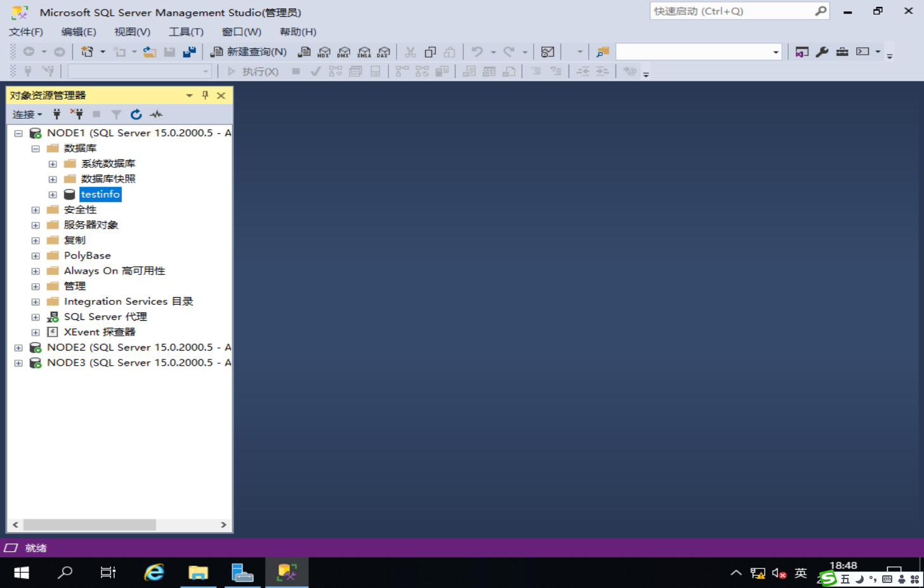The width and height of the screenshot is (924, 588).
Task: Expand the NODE3 server node
Action: [18, 363]
